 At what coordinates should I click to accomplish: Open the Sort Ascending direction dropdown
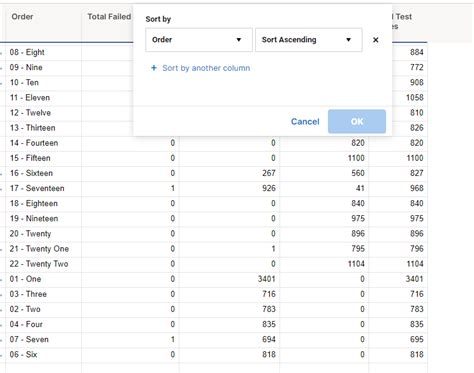click(309, 40)
